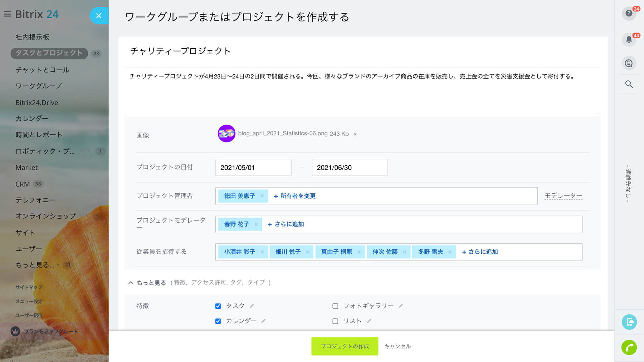
Task: Click + 所有者を変更 link
Action: 294,196
